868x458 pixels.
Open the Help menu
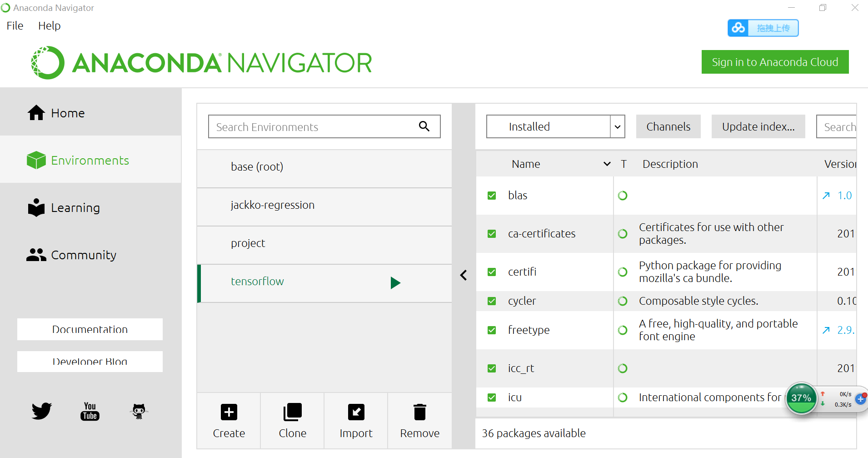pyautogui.click(x=49, y=25)
